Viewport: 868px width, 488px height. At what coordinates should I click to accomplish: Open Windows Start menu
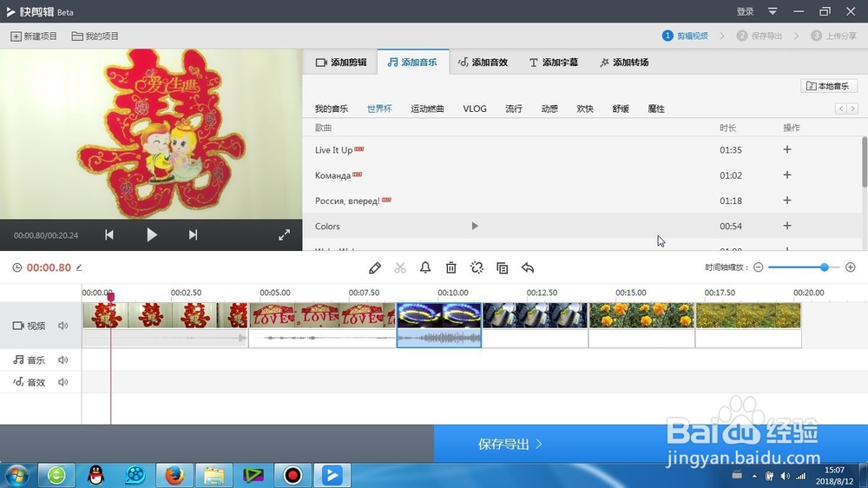pyautogui.click(x=17, y=475)
